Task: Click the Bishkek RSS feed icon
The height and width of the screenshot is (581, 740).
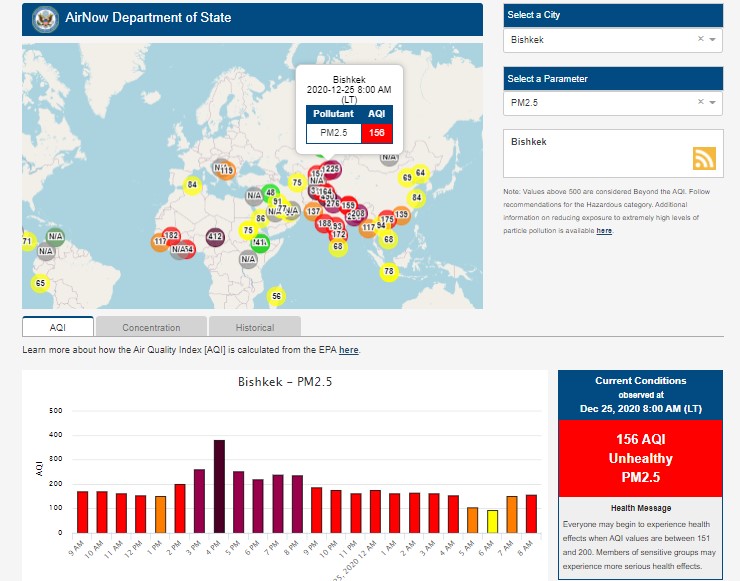Action: tap(705, 158)
